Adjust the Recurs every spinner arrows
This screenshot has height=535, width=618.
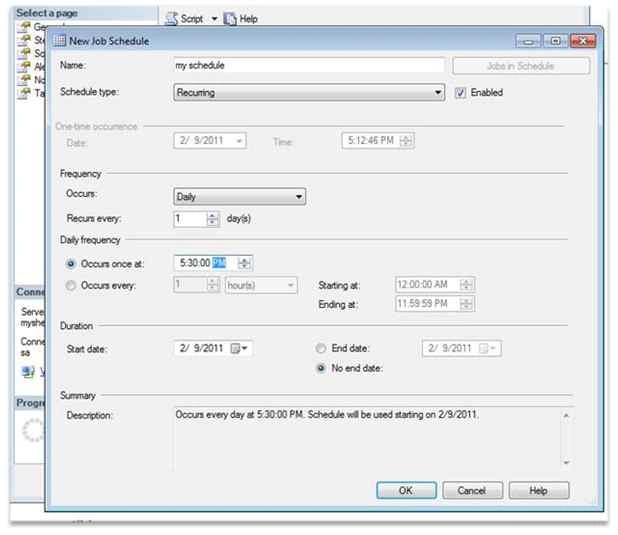click(212, 219)
